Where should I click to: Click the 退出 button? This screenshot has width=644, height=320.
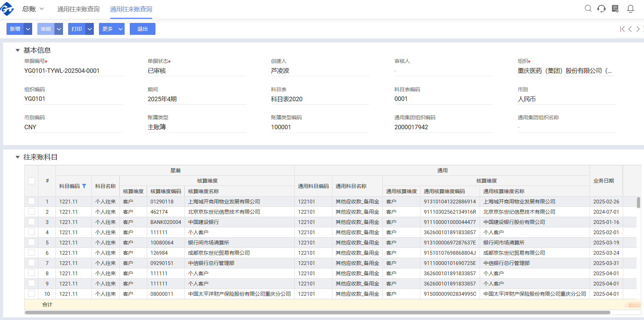(x=142, y=29)
